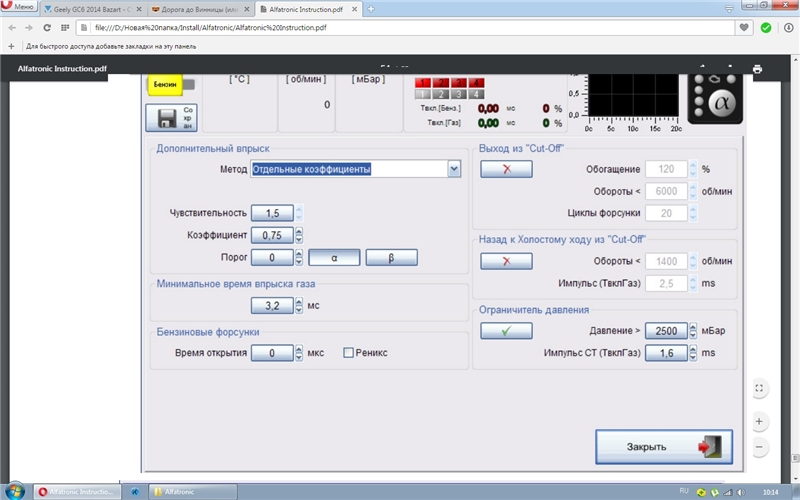The image size is (800, 500).
Task: Click the browser bookmark heart icon
Action: 744,27
